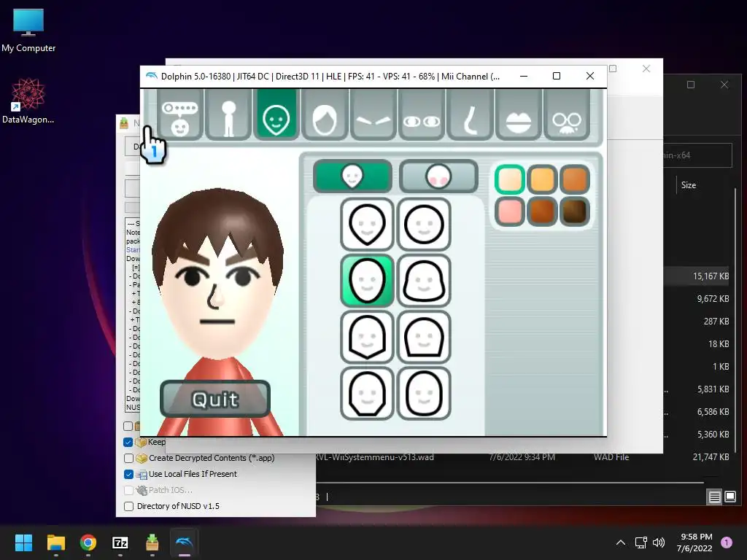Open the Mii body height tab
747x560 pixels.
(228, 115)
